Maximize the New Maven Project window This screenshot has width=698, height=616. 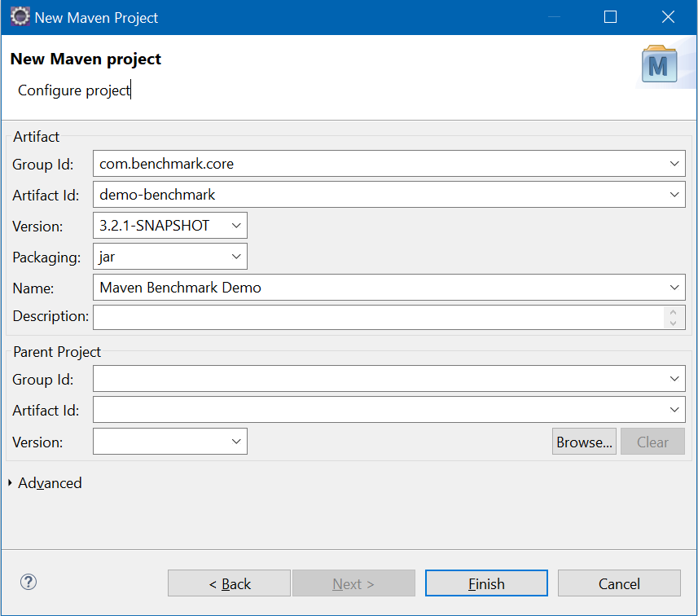click(x=610, y=17)
